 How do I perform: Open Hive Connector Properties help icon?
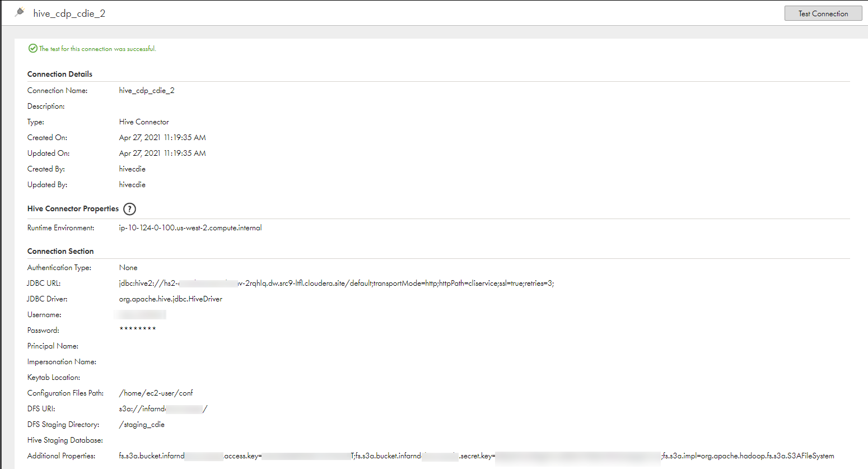click(x=129, y=209)
